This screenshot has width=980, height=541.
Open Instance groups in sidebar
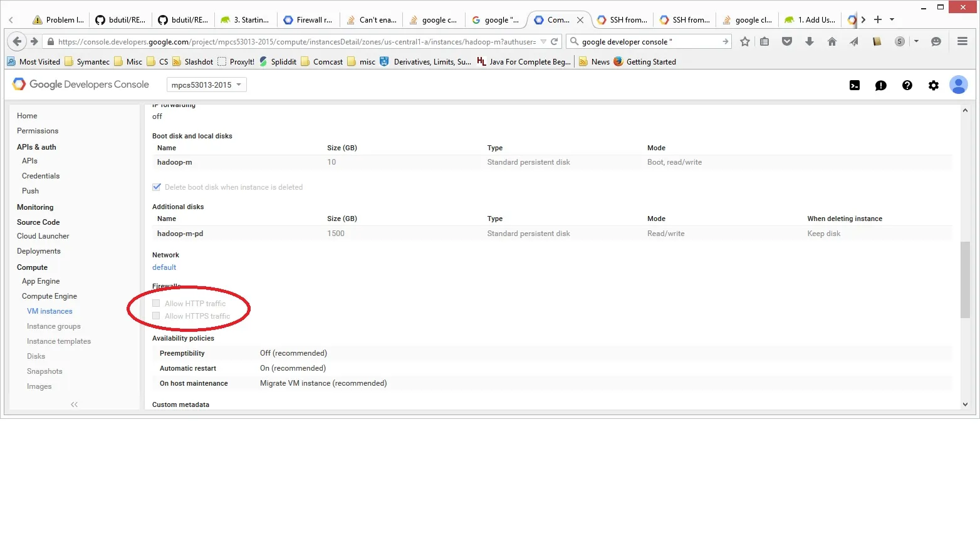click(54, 326)
